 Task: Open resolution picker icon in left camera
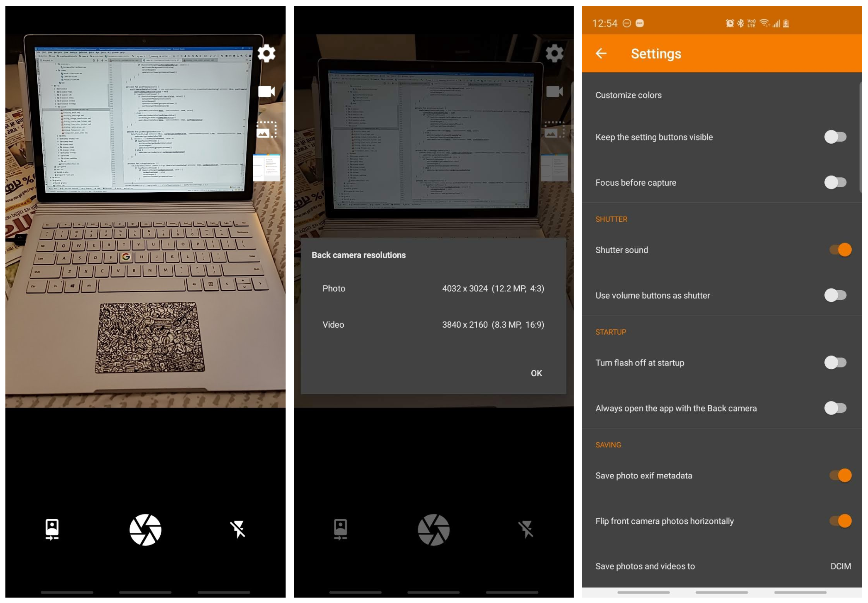click(266, 130)
